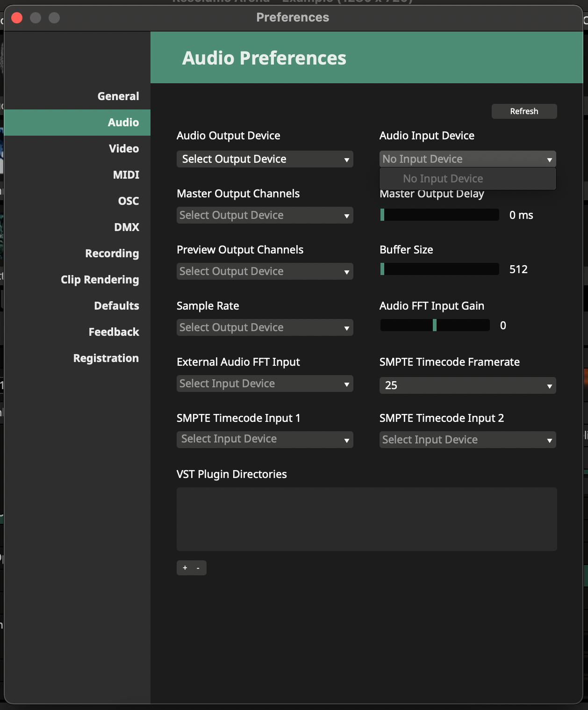588x710 pixels.
Task: Open the Registration preferences tab
Action: point(106,358)
